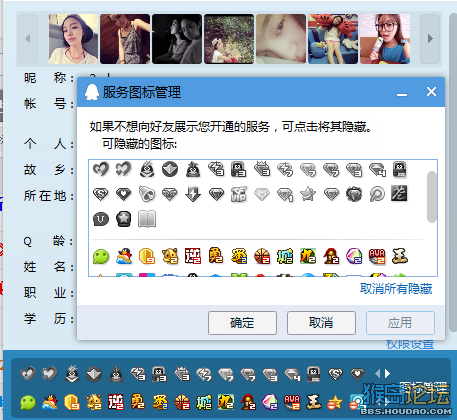This screenshot has height=420, width=457.
Task: Click the gray star badge icon in dialog
Action: pos(124,219)
